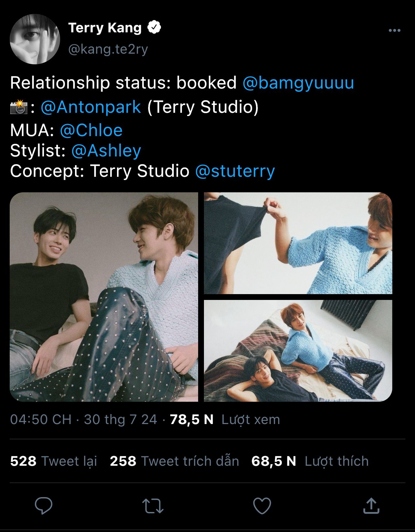Tap the share upload icon
The width and height of the screenshot is (415, 532).
pyautogui.click(x=371, y=506)
